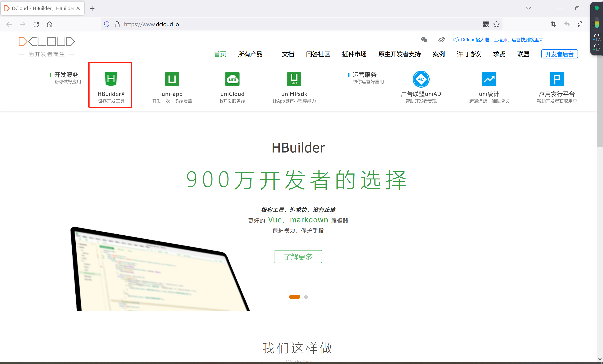Bookmark this page with star icon
603x364 pixels.
coord(496,24)
